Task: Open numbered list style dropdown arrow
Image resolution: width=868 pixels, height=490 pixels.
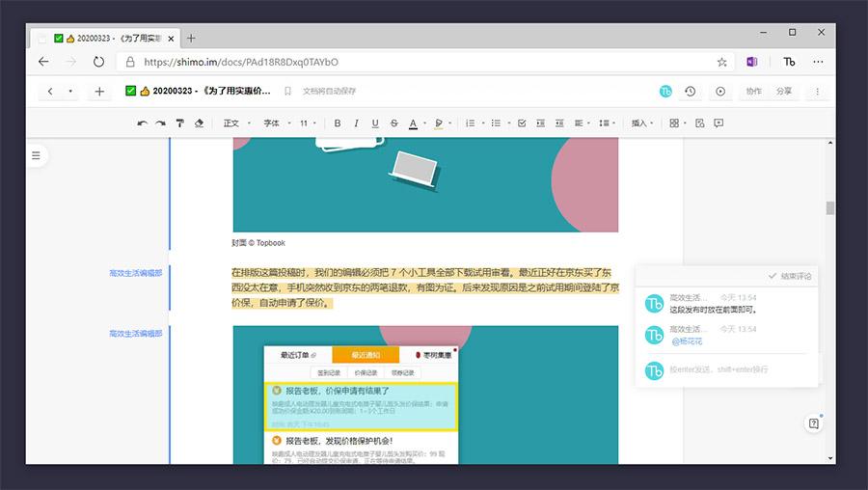Action: [483, 123]
